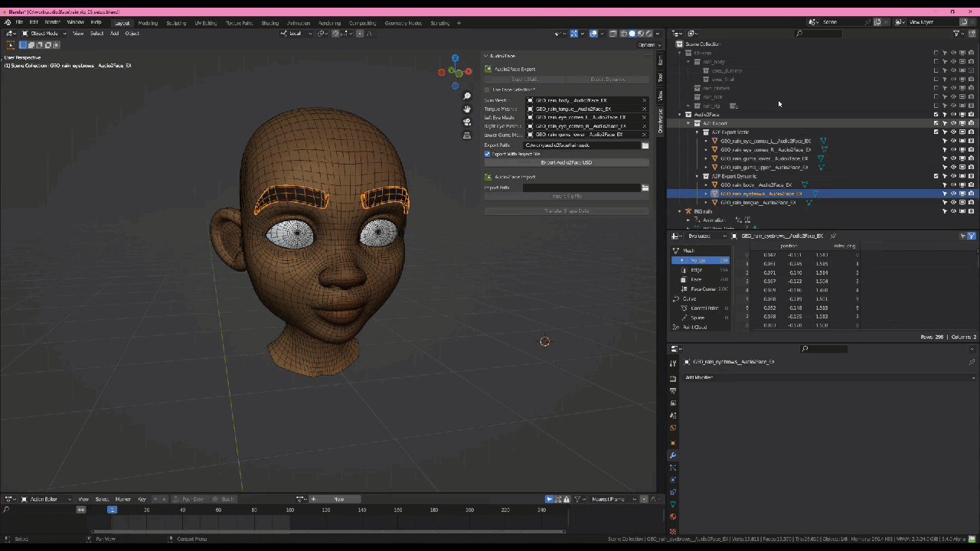
Task: Switch to the Shading workspace tab
Action: (x=269, y=23)
